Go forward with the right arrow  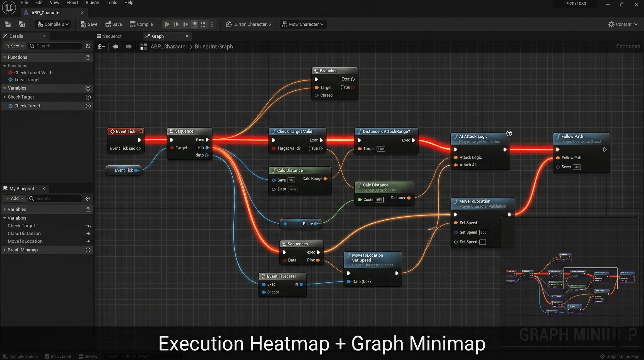[x=129, y=46]
